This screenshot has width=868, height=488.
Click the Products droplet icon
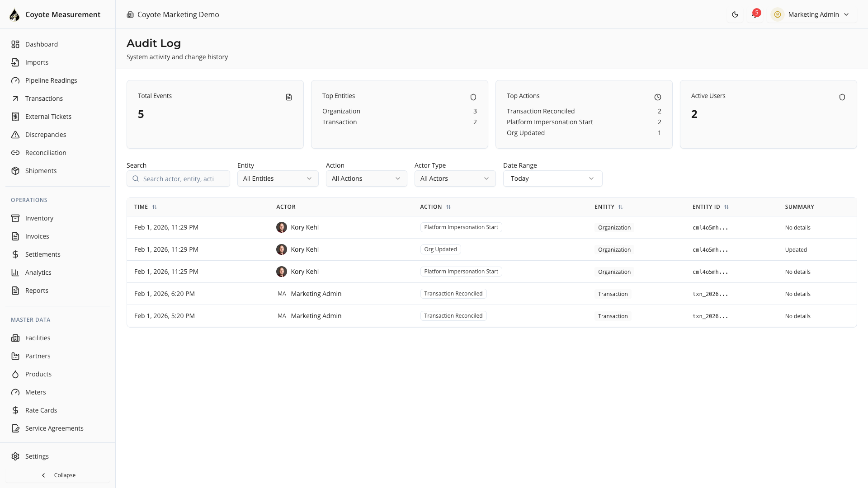tap(15, 374)
